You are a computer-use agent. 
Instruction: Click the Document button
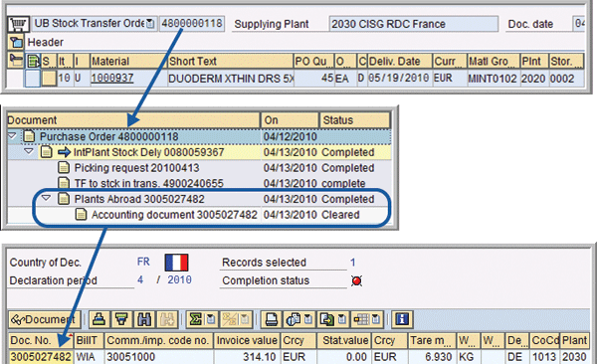44,319
